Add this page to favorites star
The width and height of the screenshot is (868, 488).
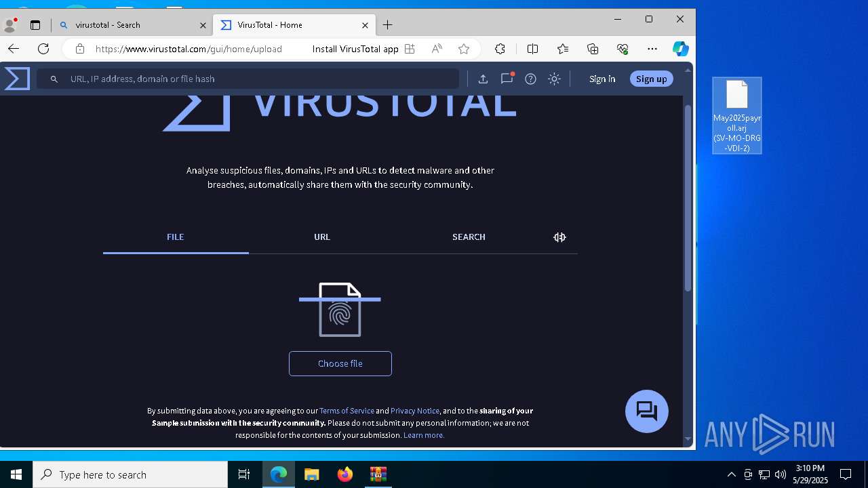tap(464, 49)
